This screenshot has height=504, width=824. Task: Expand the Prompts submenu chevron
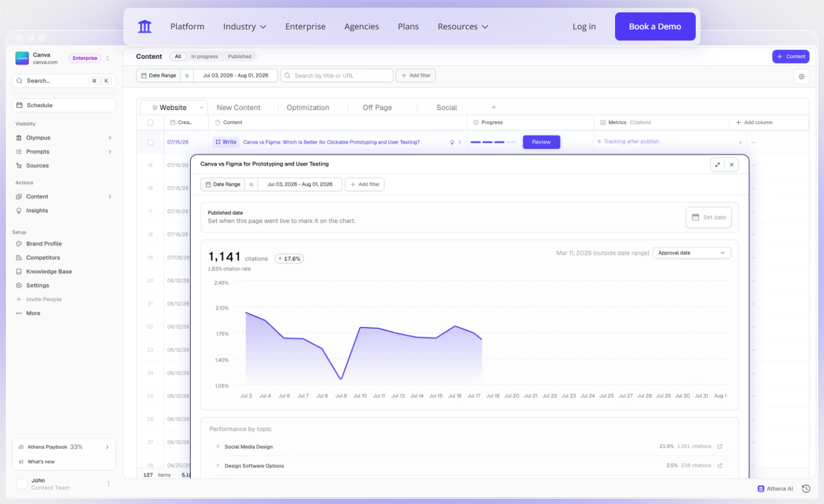(109, 152)
